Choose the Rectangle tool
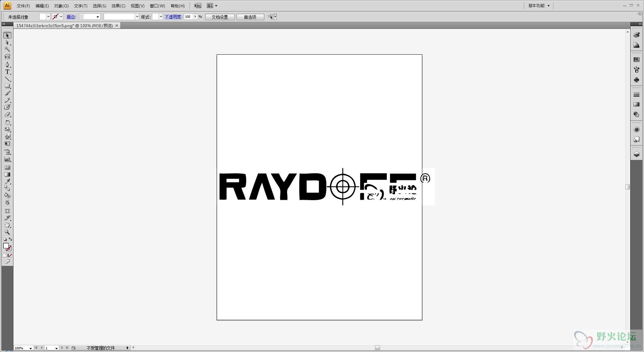This screenshot has height=352, width=644. point(7,86)
